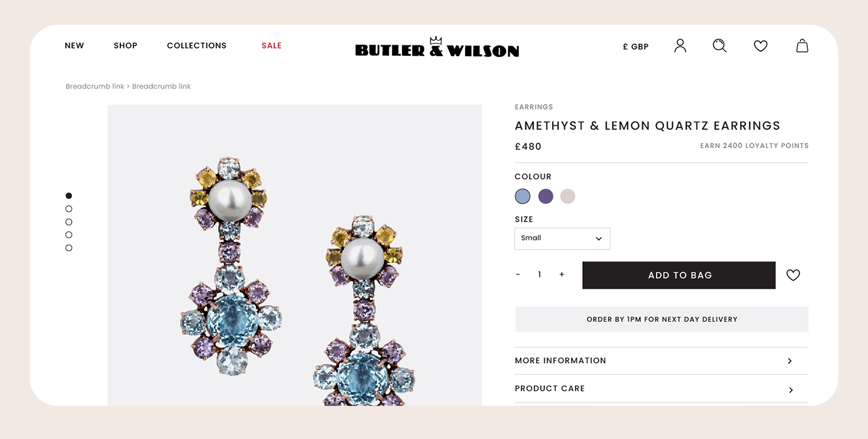Image resolution: width=868 pixels, height=439 pixels.
Task: Open the Collections menu
Action: tap(197, 46)
